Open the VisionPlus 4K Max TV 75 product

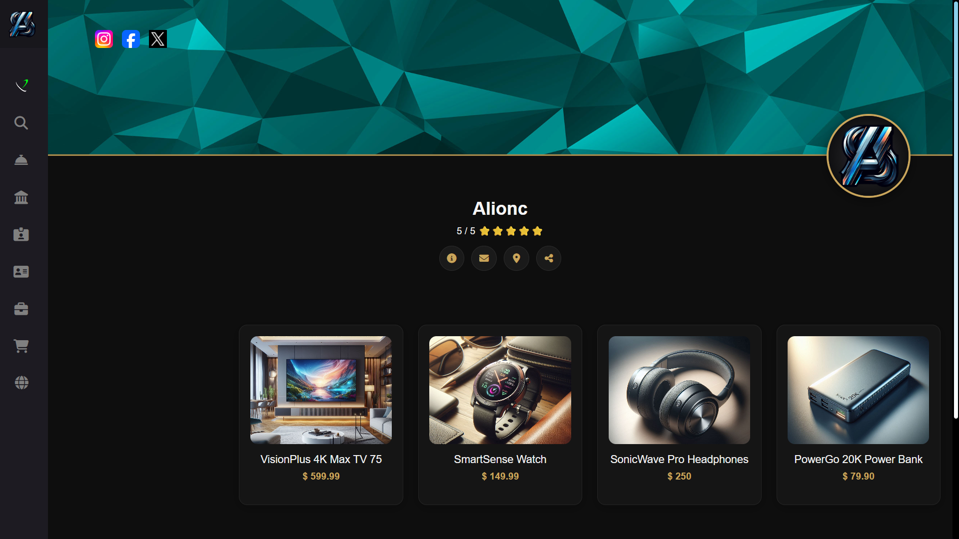click(x=321, y=415)
